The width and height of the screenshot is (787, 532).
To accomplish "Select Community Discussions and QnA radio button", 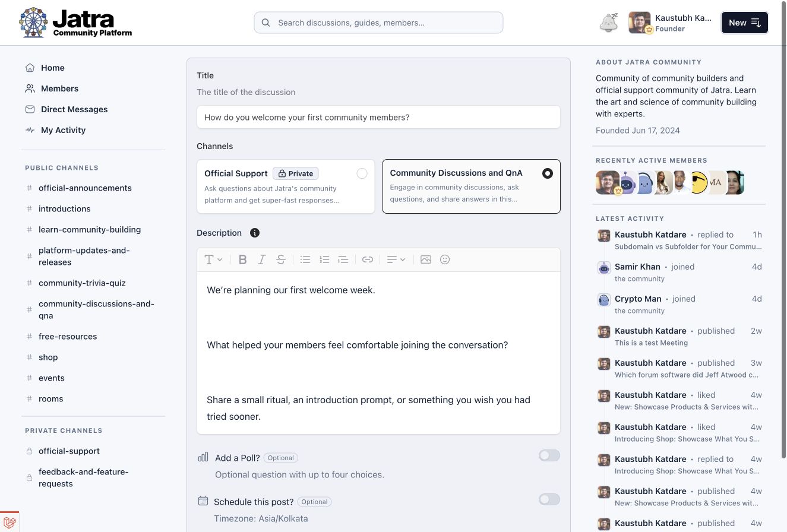I will tap(548, 173).
